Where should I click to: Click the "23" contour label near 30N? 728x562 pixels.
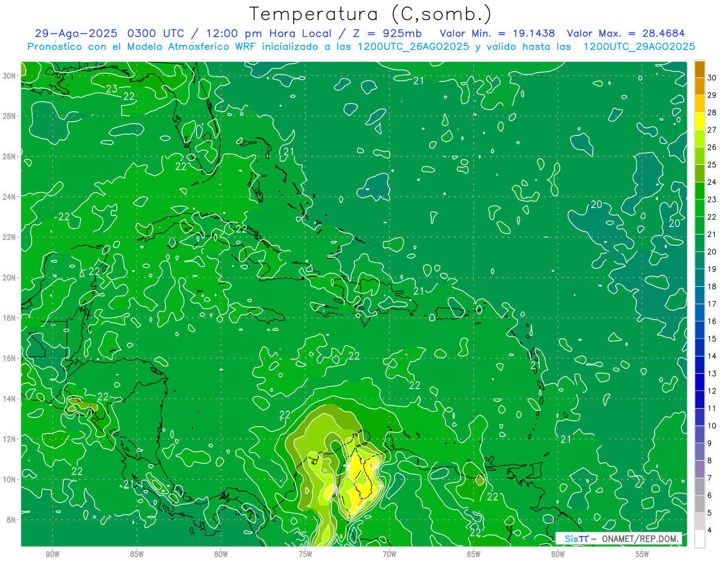coord(112,89)
